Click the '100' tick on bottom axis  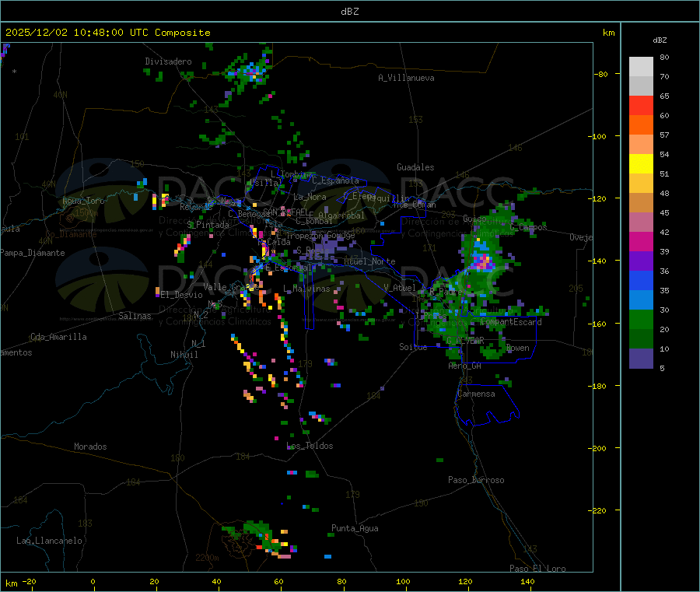pyautogui.click(x=403, y=582)
